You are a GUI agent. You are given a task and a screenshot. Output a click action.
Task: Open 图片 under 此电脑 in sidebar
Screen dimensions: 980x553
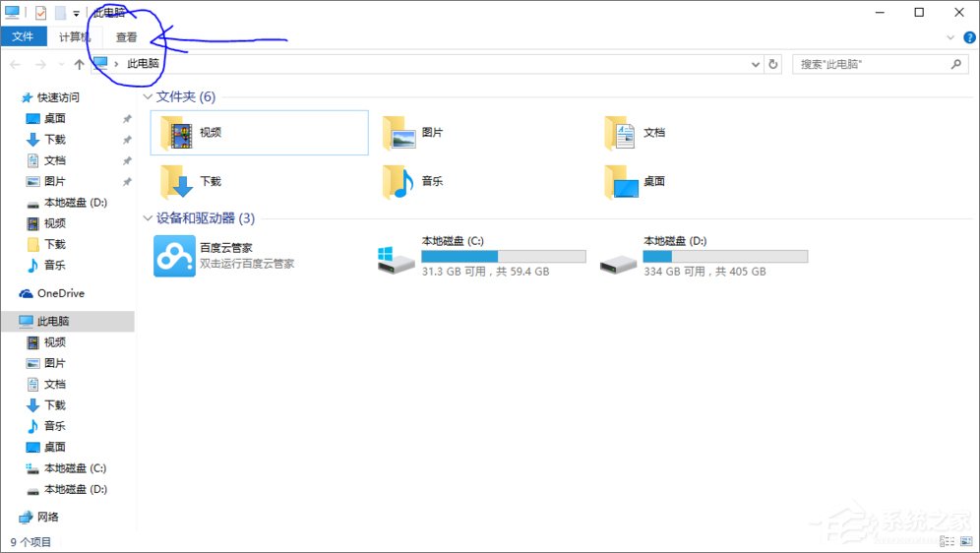click(54, 363)
